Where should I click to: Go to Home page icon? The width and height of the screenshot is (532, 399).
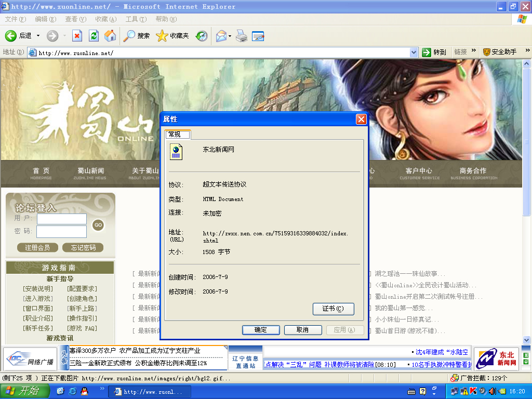(x=110, y=36)
